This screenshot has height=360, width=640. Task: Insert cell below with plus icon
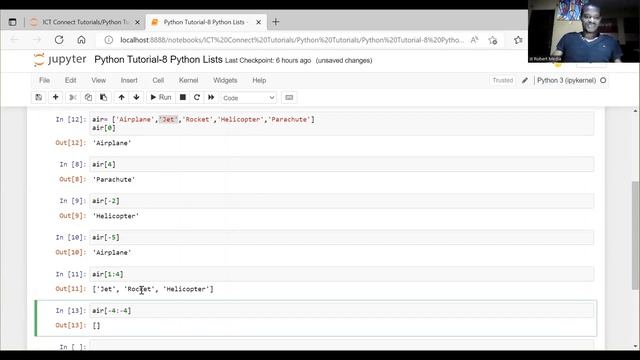56,98
